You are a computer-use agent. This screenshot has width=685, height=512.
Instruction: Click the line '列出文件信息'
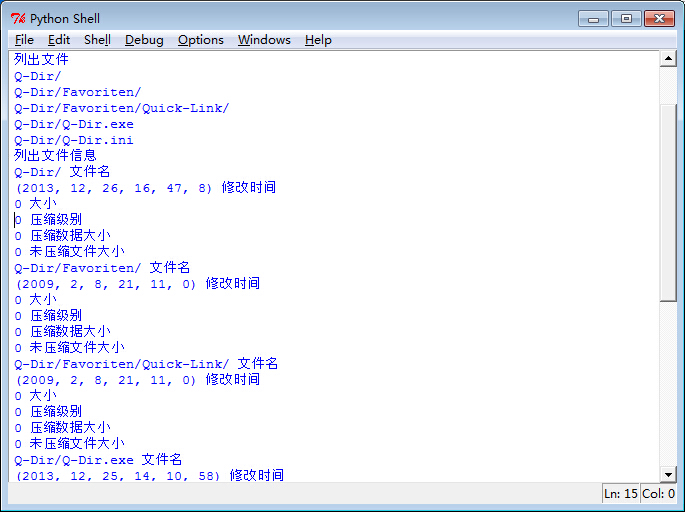coord(55,156)
